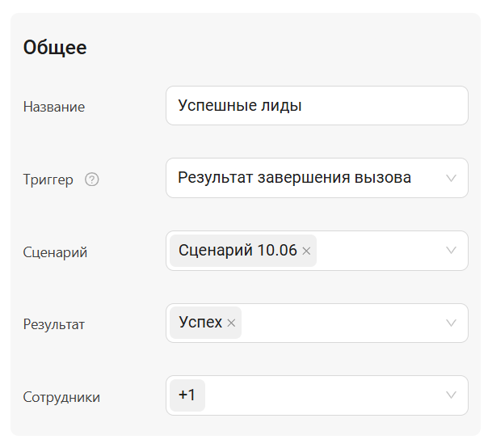This screenshot has width=488, height=448.
Task: Click the Сотрудники field label
Action: [61, 397]
